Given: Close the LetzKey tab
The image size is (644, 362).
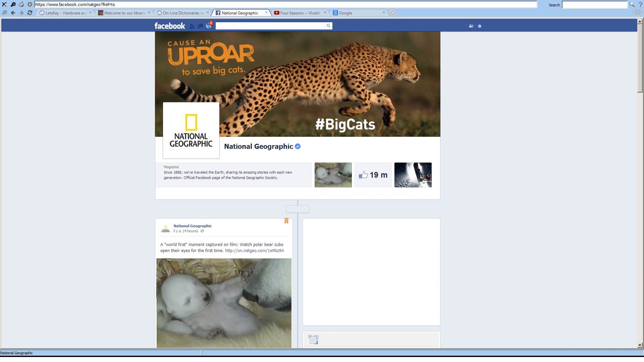Looking at the screenshot, I should click(91, 12).
